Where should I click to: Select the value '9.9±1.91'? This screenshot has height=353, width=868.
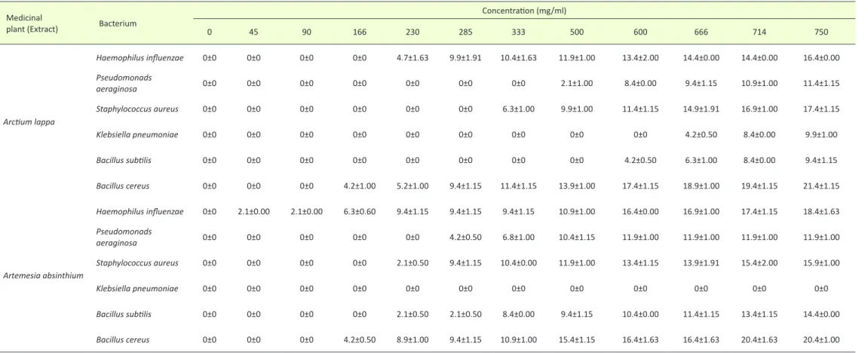click(x=465, y=57)
